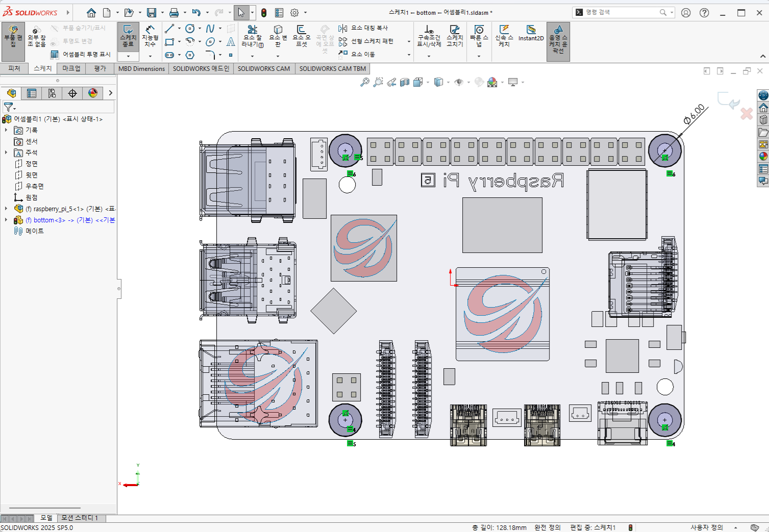Click the 명령 검색 command search field

point(624,12)
